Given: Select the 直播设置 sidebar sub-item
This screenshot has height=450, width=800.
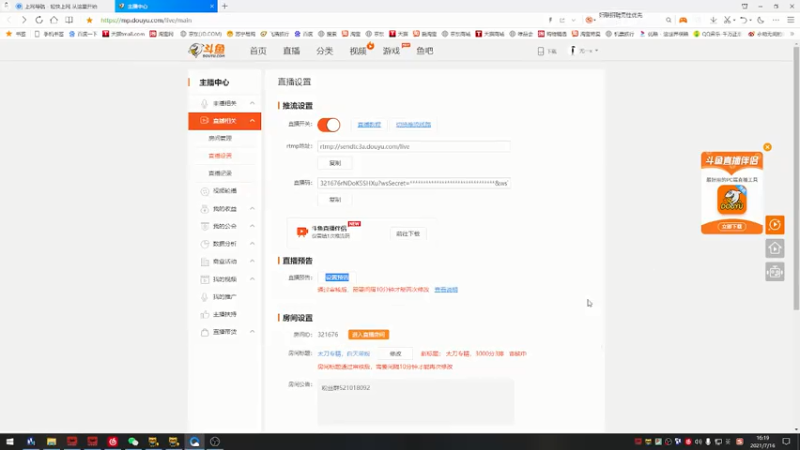Looking at the screenshot, I should point(220,156).
